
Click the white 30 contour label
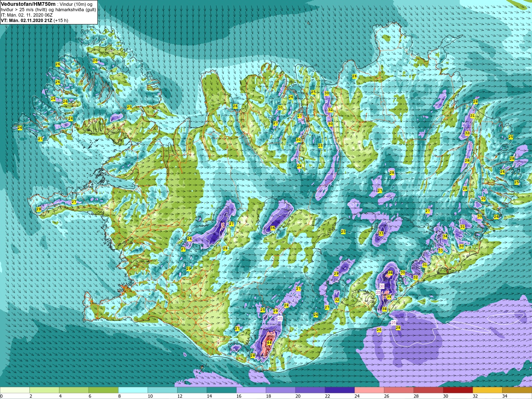[382, 286]
